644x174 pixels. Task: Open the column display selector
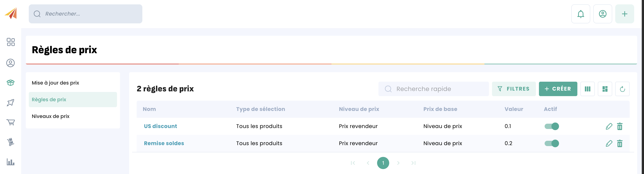(588, 89)
